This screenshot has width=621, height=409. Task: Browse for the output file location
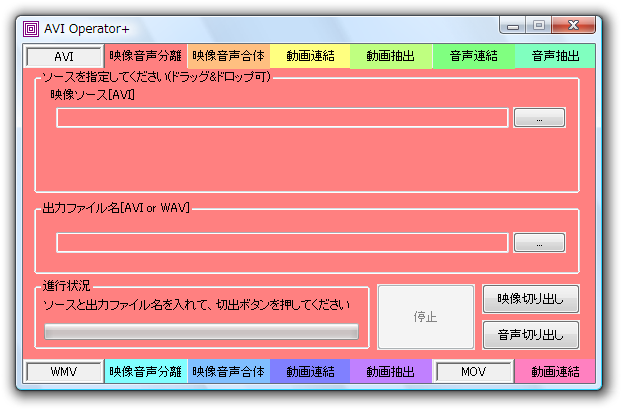click(539, 243)
